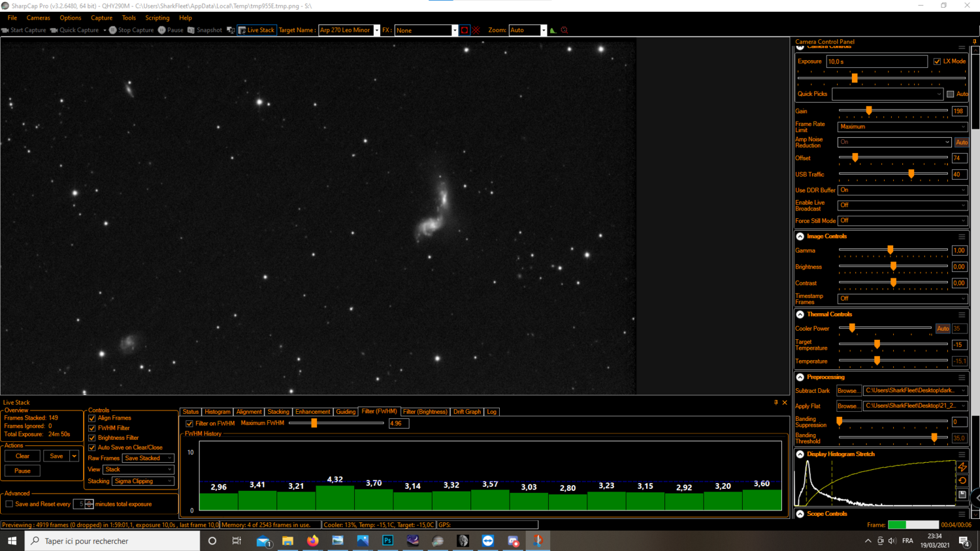
Task: Open the Preprocessing section menu icon
Action: point(962,377)
